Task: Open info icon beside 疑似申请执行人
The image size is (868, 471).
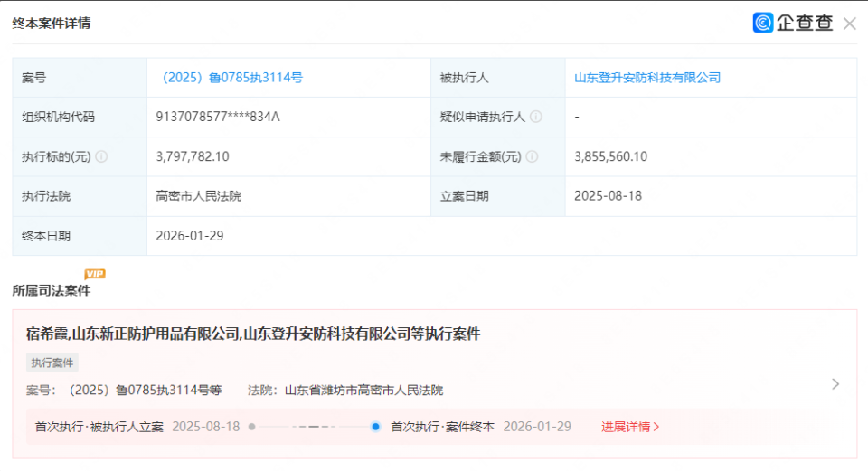Action: [536, 117]
